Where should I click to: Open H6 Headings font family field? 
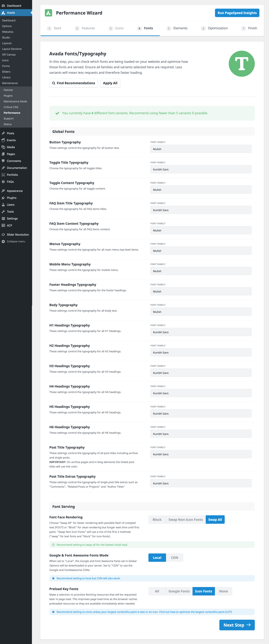(201, 434)
